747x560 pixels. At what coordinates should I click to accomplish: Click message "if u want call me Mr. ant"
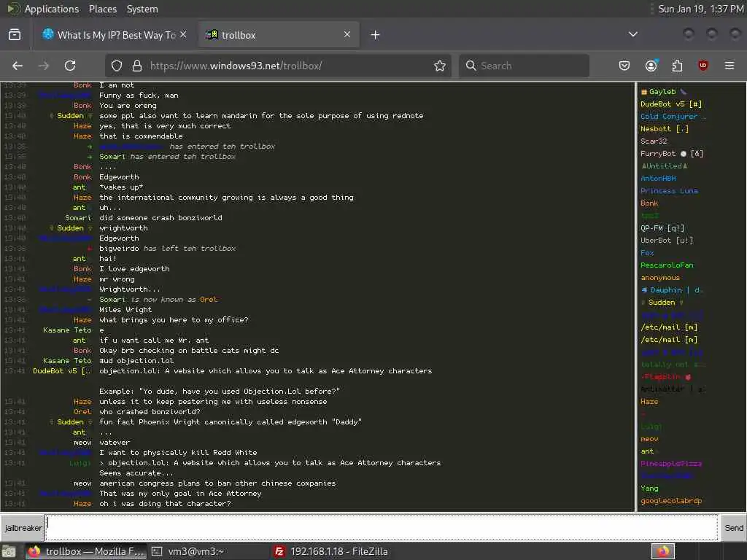click(x=154, y=340)
